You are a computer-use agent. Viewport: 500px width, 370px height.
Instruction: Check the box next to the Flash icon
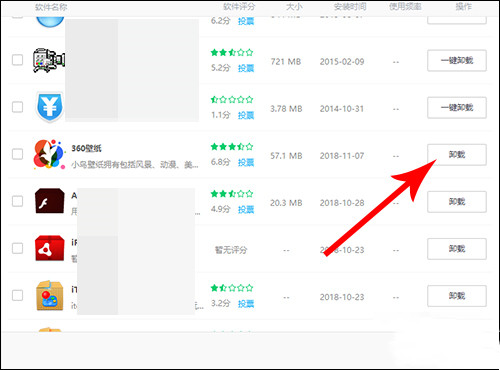pos(17,201)
